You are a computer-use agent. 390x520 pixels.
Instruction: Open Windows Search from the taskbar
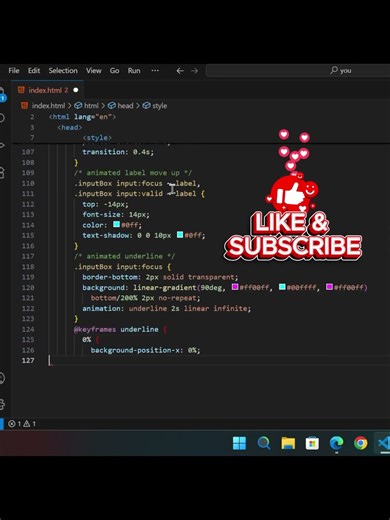click(264, 443)
